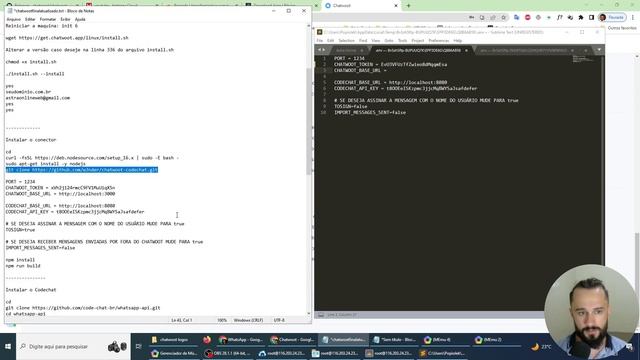The width and height of the screenshot is (640, 360).
Task: Switch to Sublime Text taskbar item C:\Users
Action: pyautogui.click(x=443, y=353)
